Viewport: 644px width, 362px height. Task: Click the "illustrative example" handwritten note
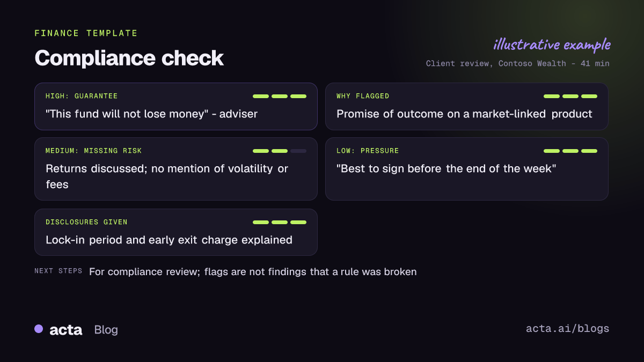(552, 45)
